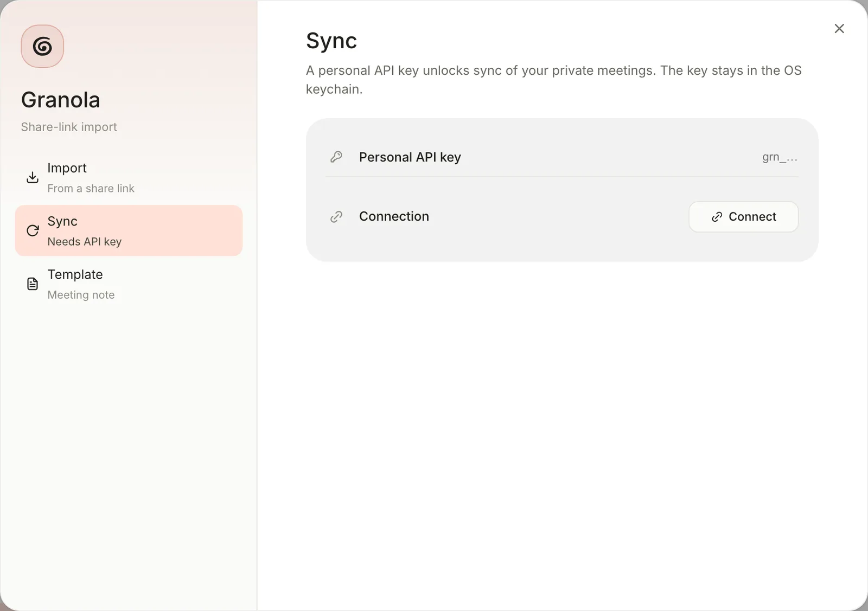868x611 pixels.
Task: Close the Granola settings dialog
Action: (839, 28)
